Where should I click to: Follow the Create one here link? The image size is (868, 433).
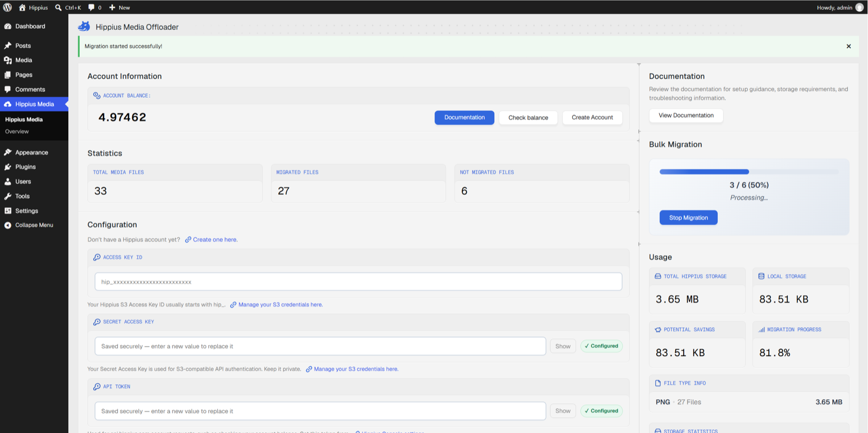tap(215, 240)
